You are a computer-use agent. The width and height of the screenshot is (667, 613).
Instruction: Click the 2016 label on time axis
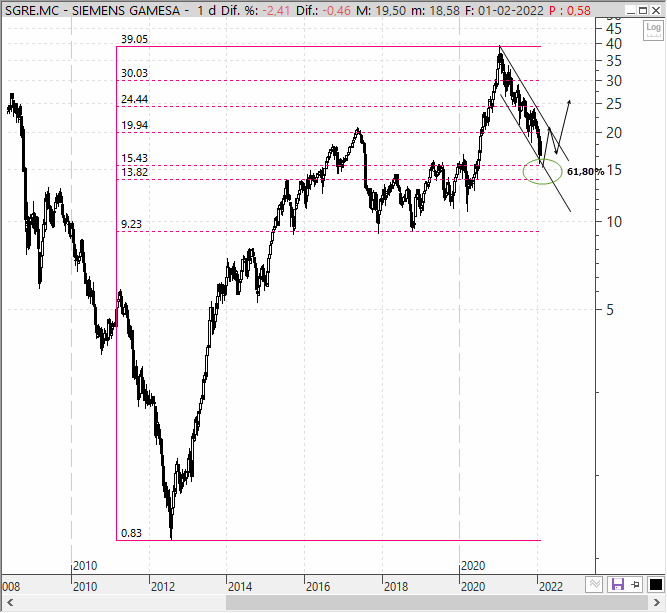click(318, 587)
